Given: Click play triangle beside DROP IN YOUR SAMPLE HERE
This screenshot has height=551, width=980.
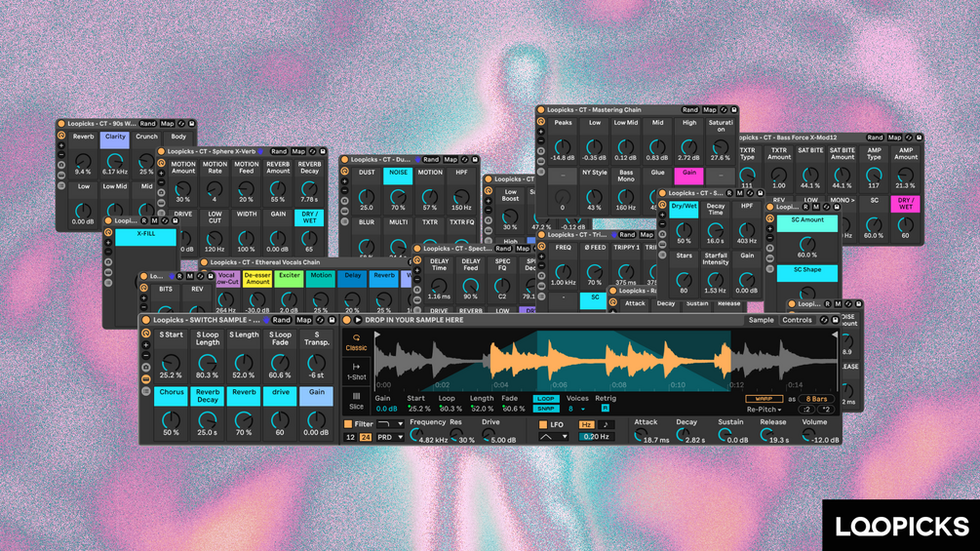Looking at the screenshot, I should 358,320.
